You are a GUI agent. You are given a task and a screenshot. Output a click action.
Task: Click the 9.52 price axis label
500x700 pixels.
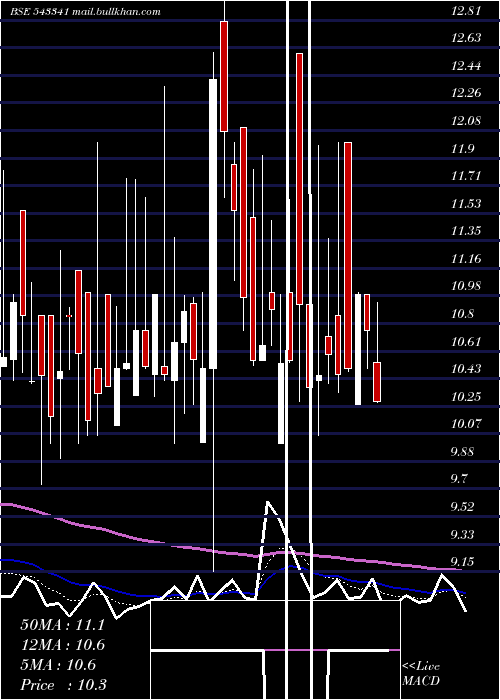462,507
